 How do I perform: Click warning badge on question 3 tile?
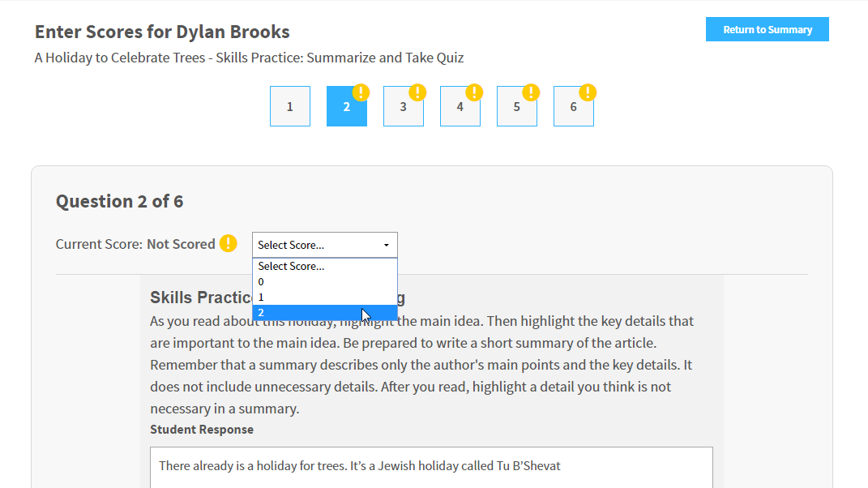tap(417, 92)
